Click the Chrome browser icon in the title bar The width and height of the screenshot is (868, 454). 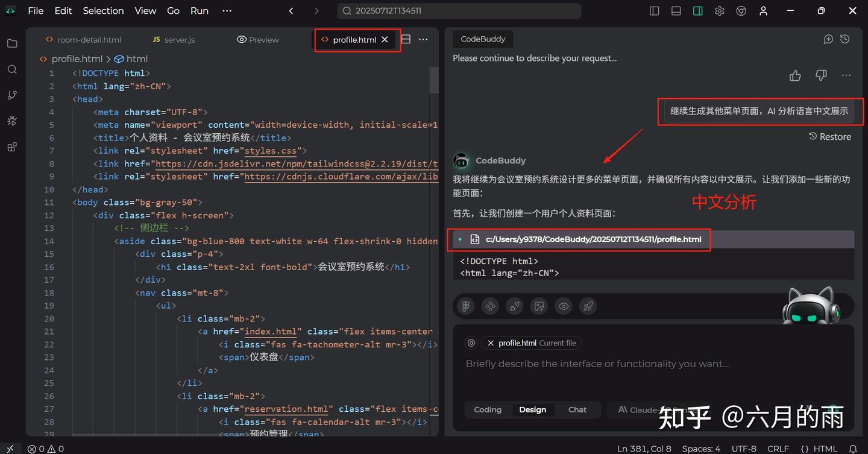coord(741,11)
